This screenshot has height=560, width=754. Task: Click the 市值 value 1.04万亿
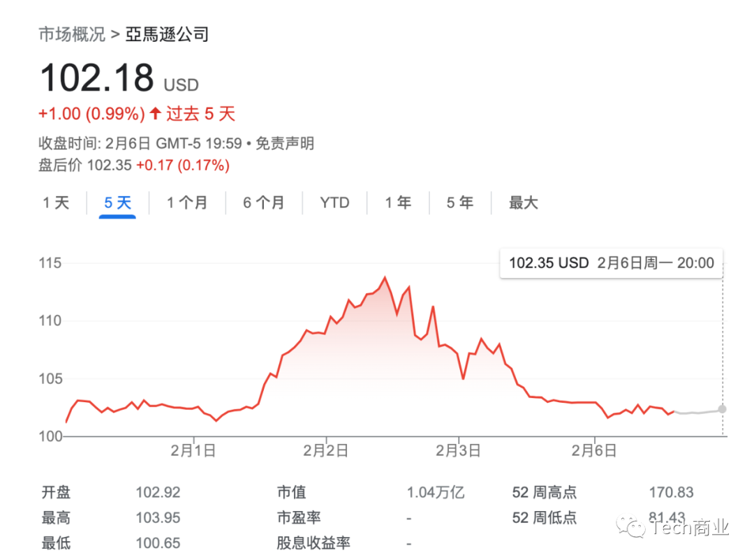coord(435,493)
